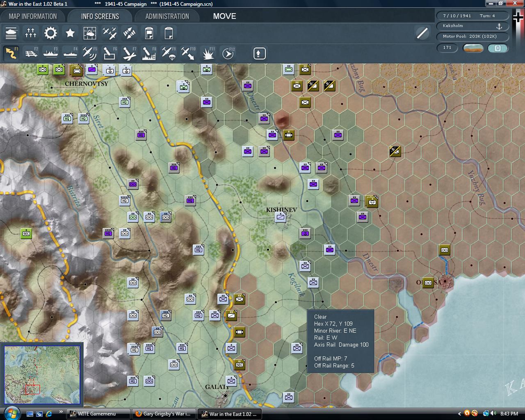The width and height of the screenshot is (525, 420).
Task: Select the F10 air transfer mode
Action: pos(188,53)
